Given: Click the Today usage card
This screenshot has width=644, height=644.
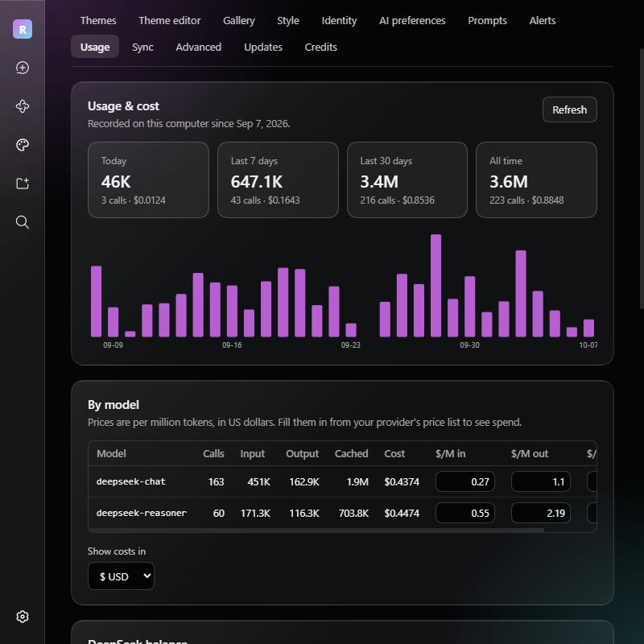Looking at the screenshot, I should 148,180.
